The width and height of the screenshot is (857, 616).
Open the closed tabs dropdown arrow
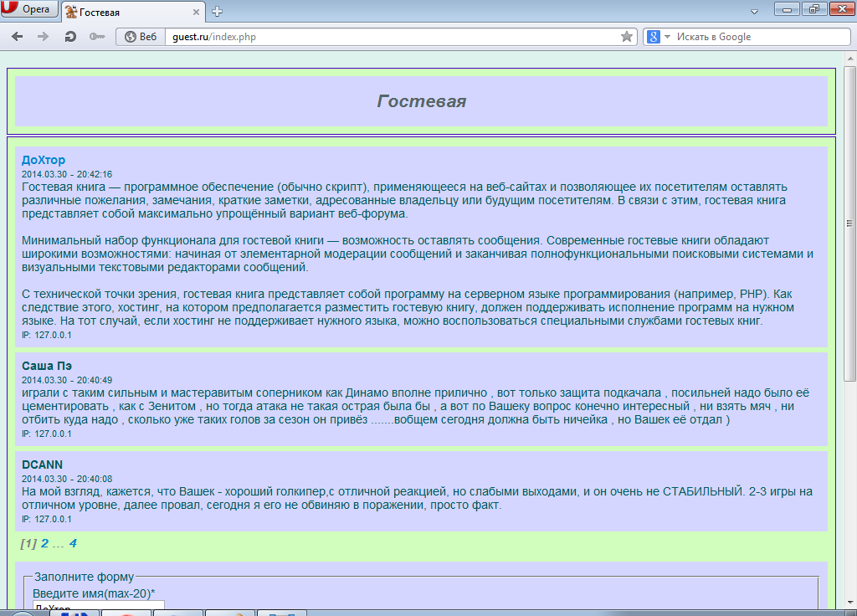754,12
